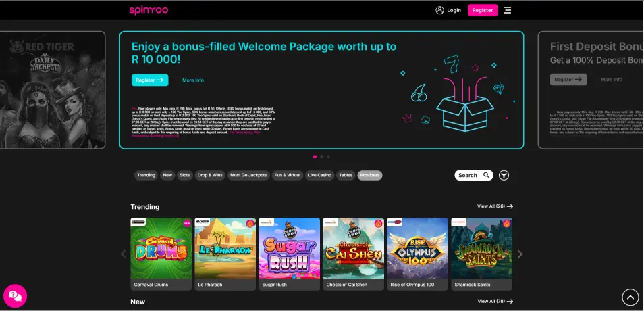This screenshot has width=644, height=311.
Task: Select the Slots category tab
Action: click(x=185, y=175)
